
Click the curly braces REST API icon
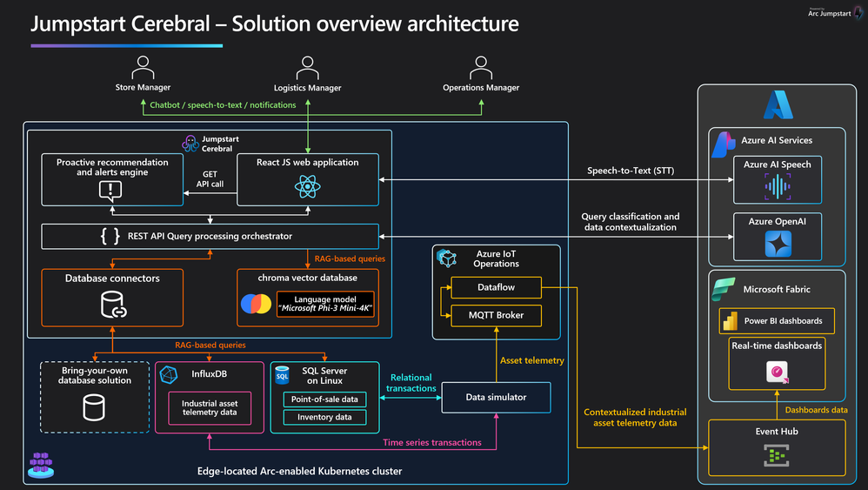click(110, 236)
